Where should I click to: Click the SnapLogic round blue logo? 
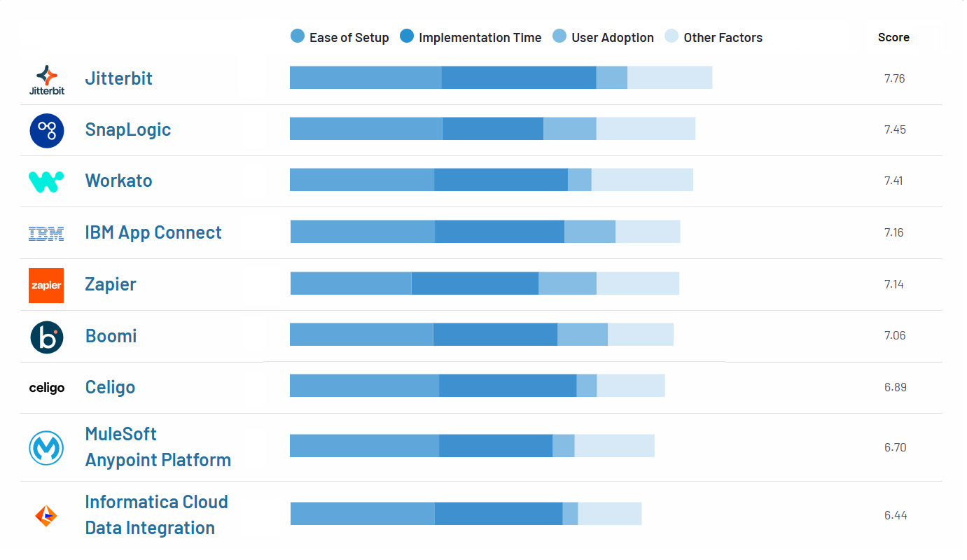click(x=46, y=130)
